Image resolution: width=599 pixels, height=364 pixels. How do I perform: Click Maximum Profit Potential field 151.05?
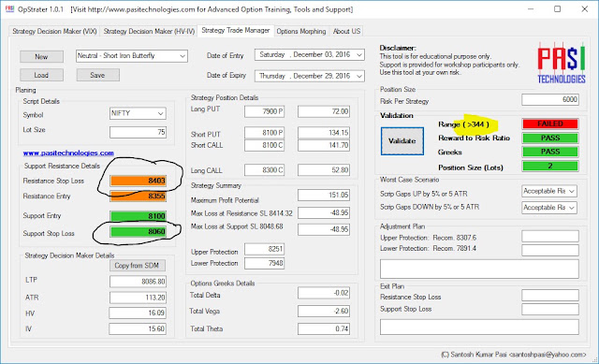click(324, 195)
